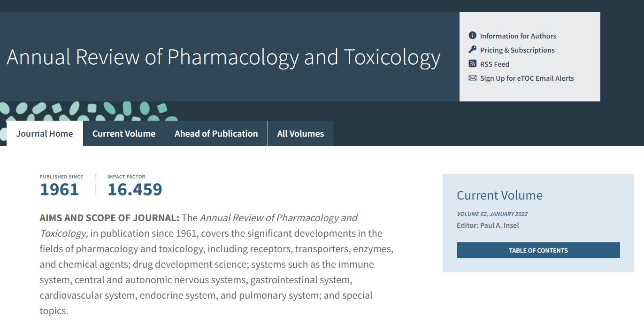Click the Table of Contents button
This screenshot has width=644, height=324.
(538, 250)
